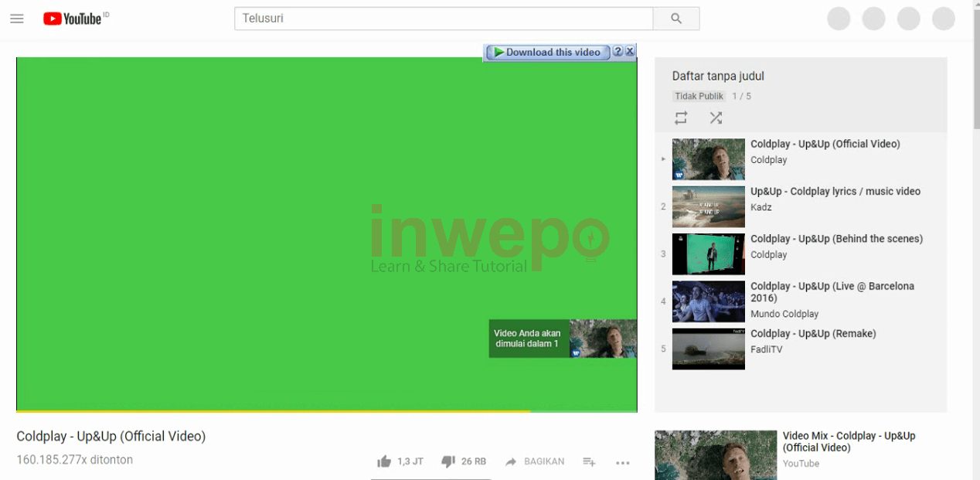Play Coldplay - Up&Up (Behind the scenes)
This screenshot has width=980, height=480.
837,239
